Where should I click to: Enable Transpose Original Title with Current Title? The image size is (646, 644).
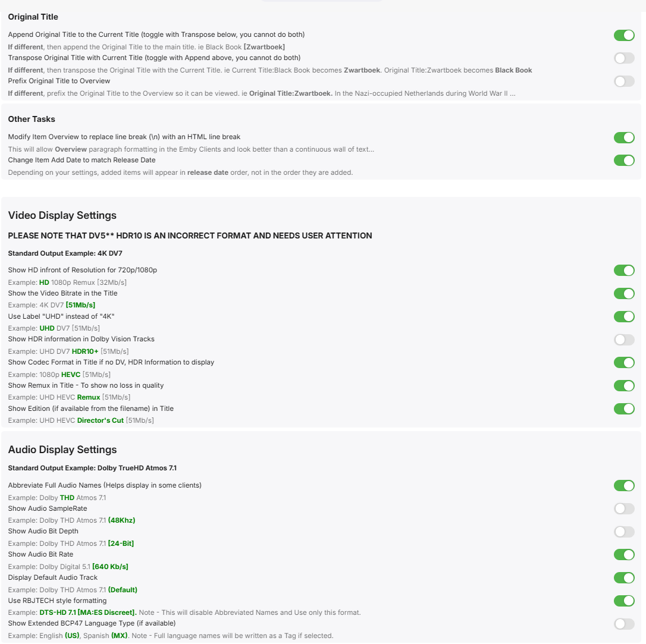(624, 58)
